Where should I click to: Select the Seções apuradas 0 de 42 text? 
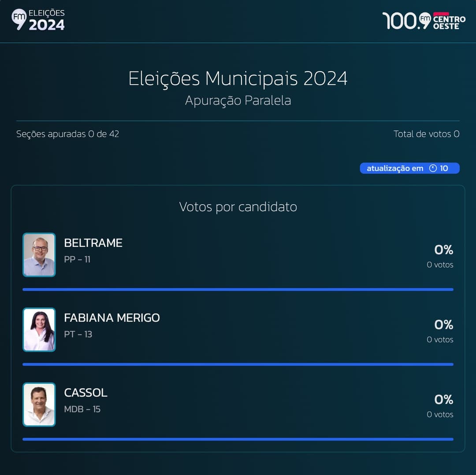coord(67,134)
